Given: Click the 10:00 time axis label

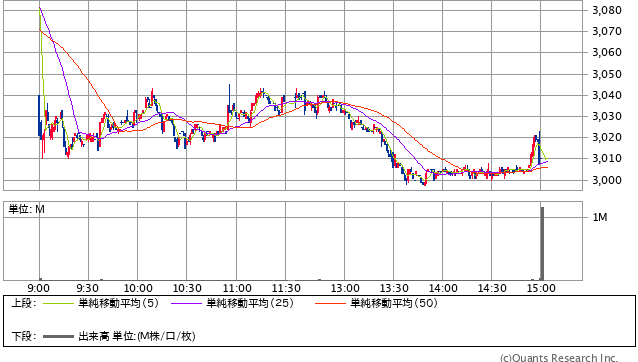Looking at the screenshot, I should (x=138, y=288).
